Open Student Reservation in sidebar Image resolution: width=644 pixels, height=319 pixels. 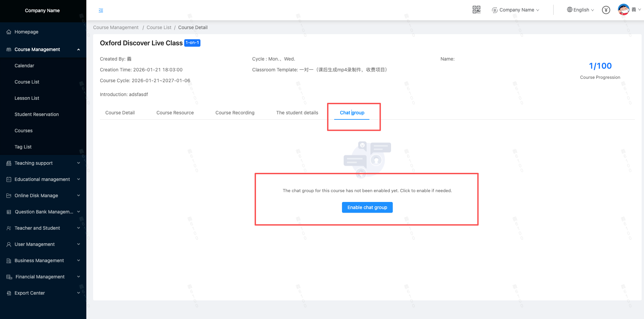point(37,114)
